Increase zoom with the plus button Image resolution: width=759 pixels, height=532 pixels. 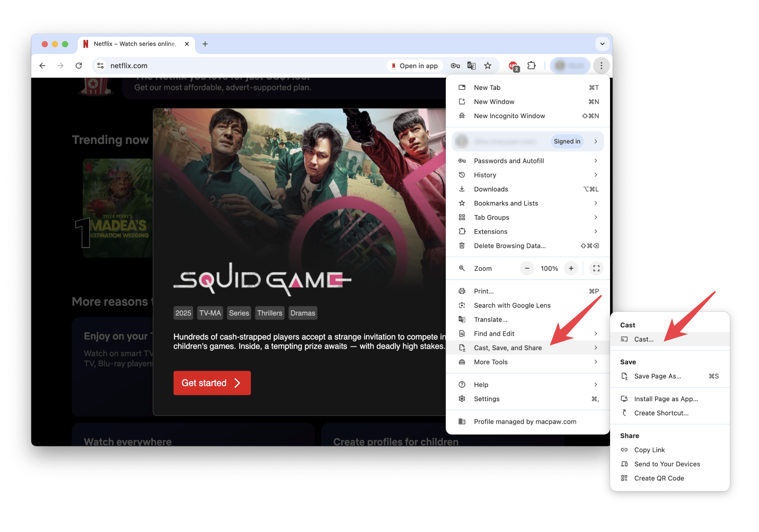point(571,268)
